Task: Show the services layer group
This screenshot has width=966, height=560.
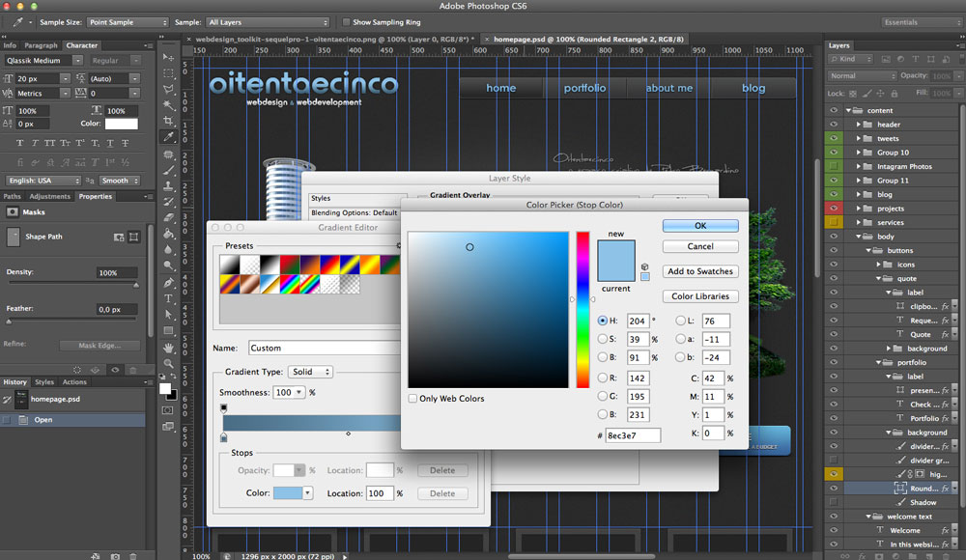Action: coord(834,222)
